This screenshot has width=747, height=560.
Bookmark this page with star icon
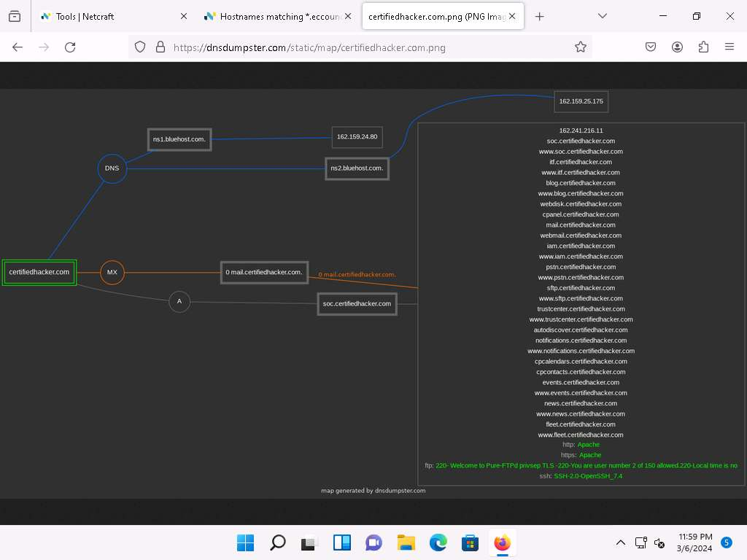[x=580, y=47]
